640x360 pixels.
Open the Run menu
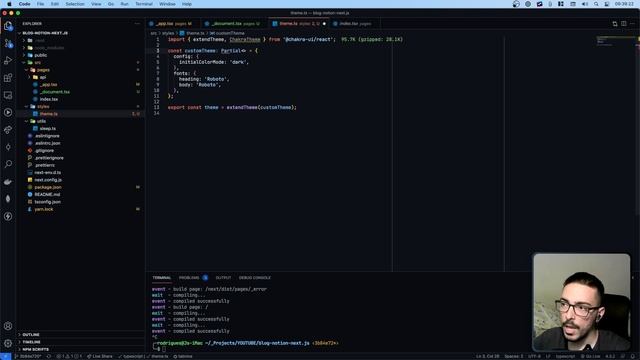[124, 4]
